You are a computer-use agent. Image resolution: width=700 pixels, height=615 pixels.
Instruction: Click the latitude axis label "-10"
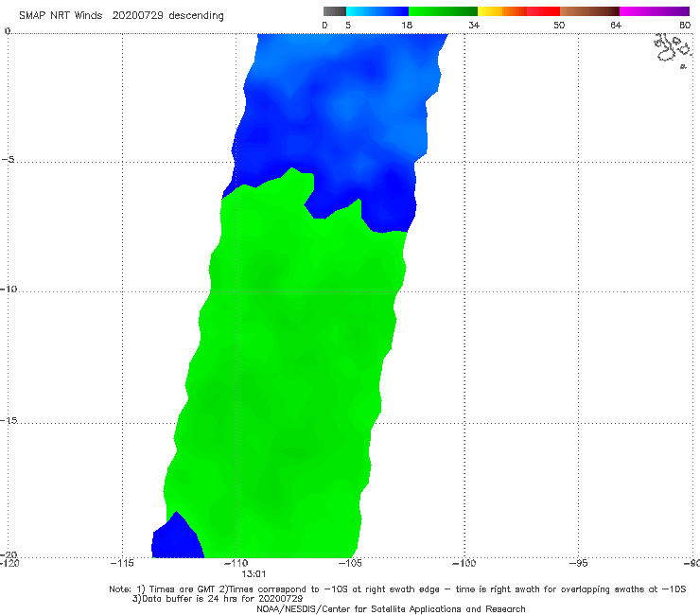9,289
